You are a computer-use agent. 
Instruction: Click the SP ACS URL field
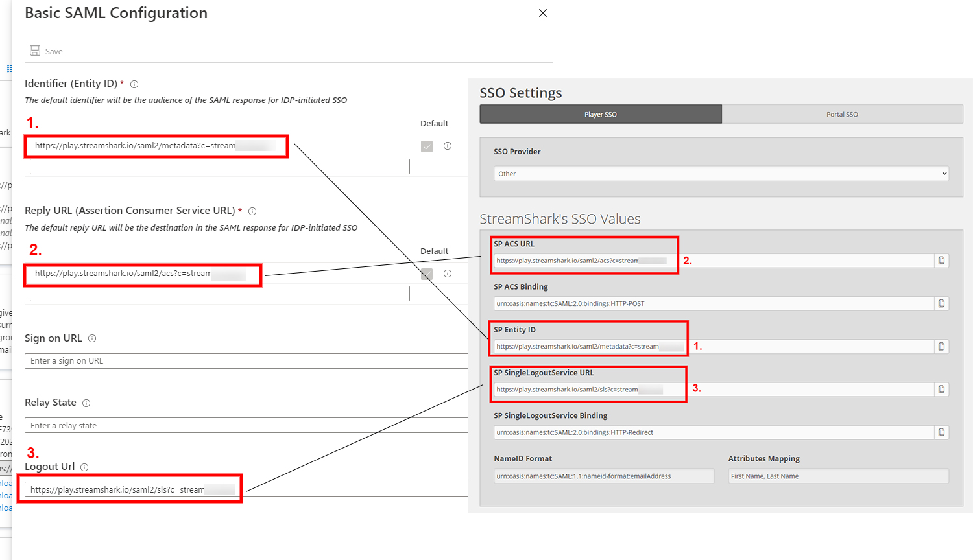(714, 261)
